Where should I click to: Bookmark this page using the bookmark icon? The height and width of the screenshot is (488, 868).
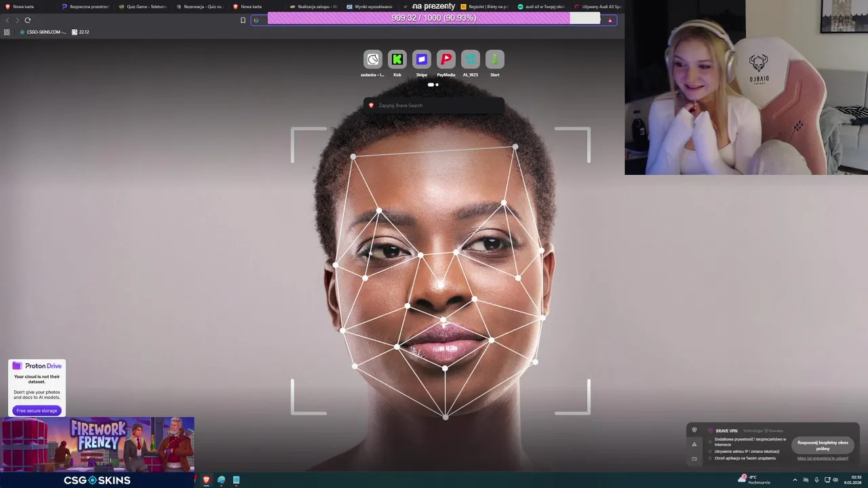(243, 20)
